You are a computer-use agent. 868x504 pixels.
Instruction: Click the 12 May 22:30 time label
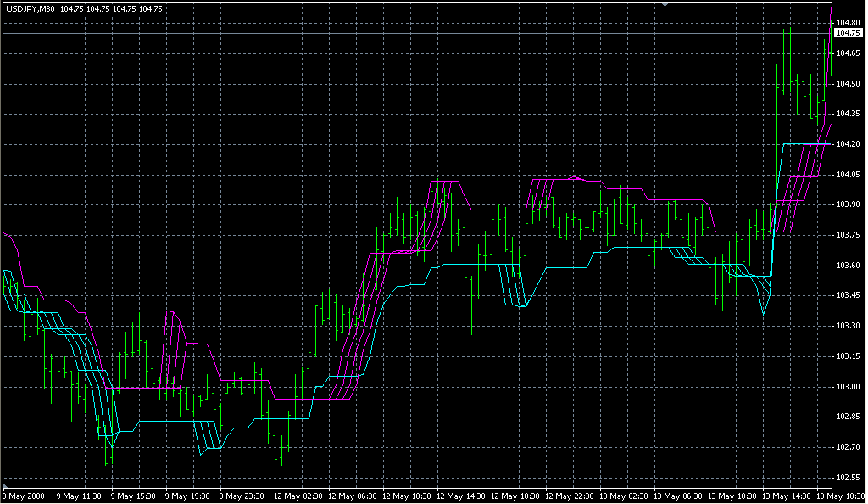[570, 496]
